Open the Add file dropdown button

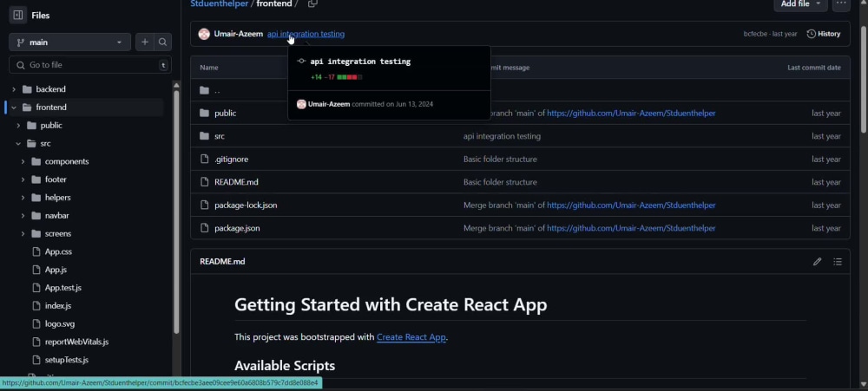coord(800,4)
